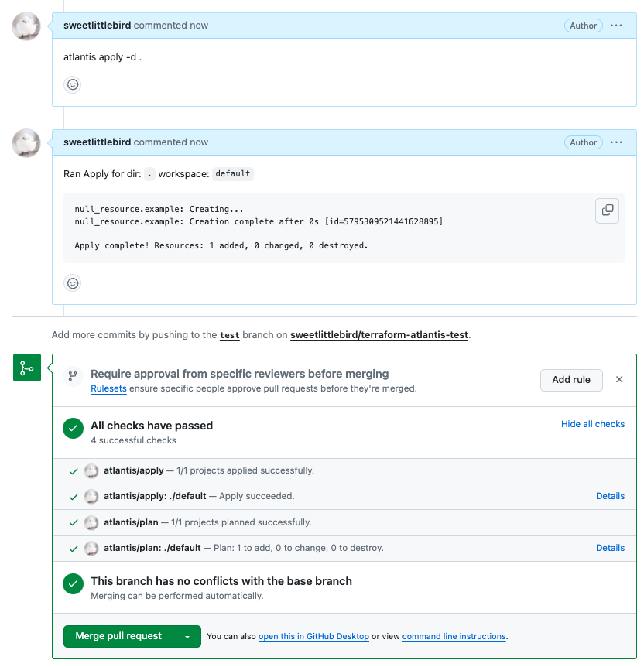Click 'commented now' timestamp on first comment
Screen dimensions: 644x667
[x=171, y=25]
